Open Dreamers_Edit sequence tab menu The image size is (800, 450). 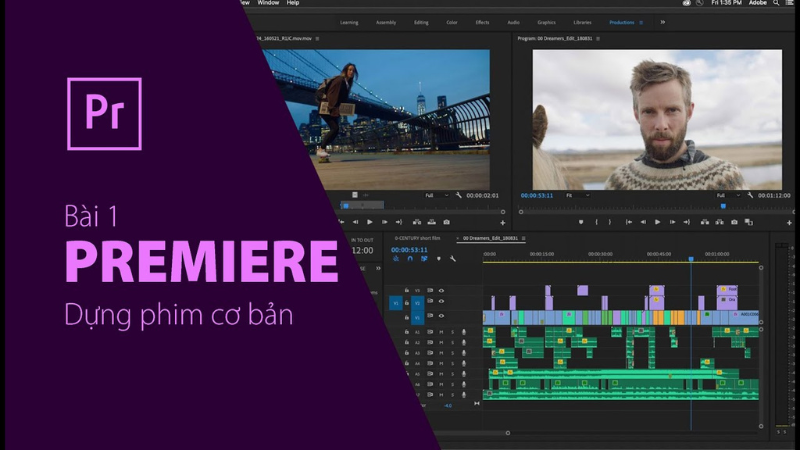523,238
